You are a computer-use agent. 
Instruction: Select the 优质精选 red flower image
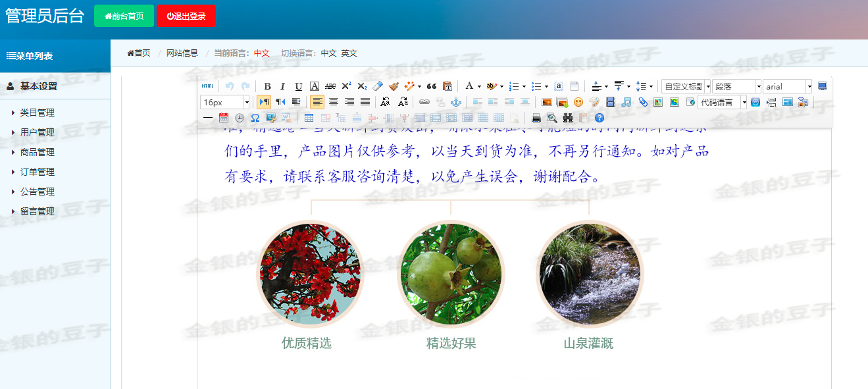(x=310, y=274)
